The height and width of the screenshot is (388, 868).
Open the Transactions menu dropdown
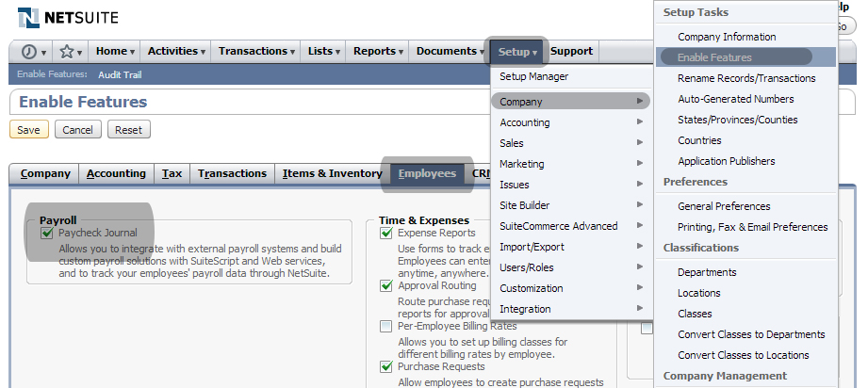[255, 52]
